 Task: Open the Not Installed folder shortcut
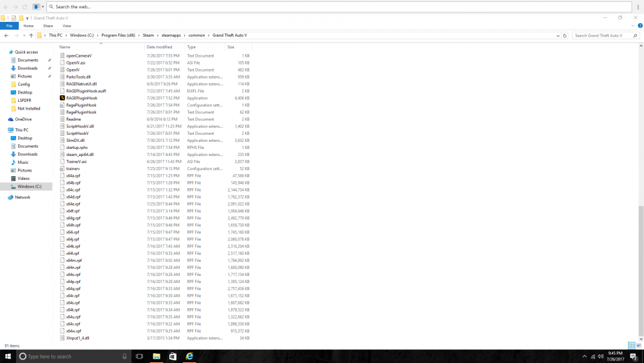click(29, 108)
